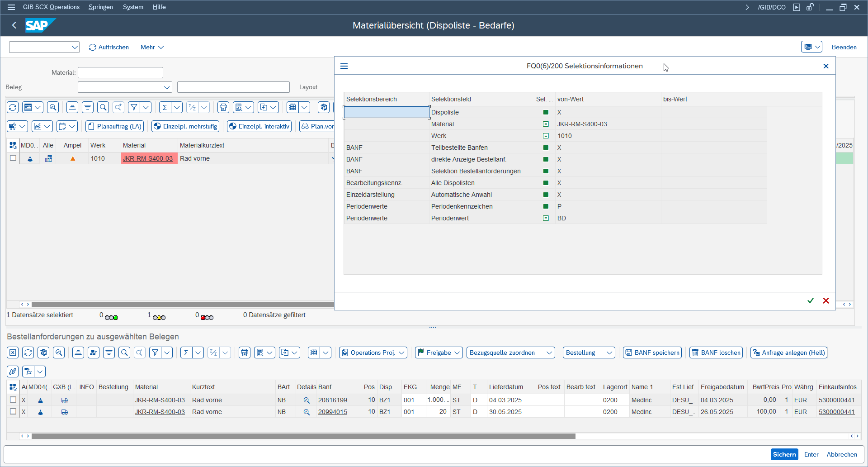Viewport: 868px width, 467px height.
Task: Expand the Freigabe dropdown
Action: pos(439,353)
